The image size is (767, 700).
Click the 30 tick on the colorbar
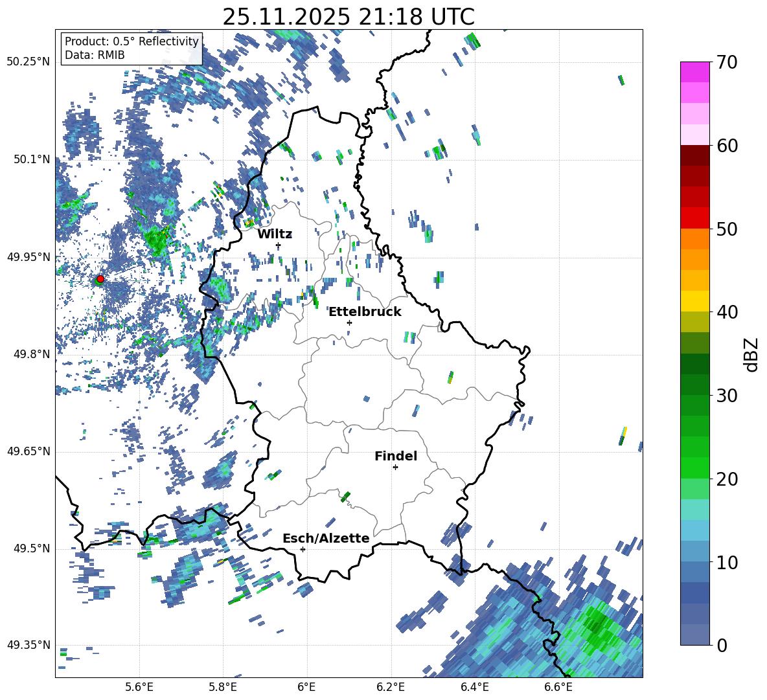click(727, 396)
